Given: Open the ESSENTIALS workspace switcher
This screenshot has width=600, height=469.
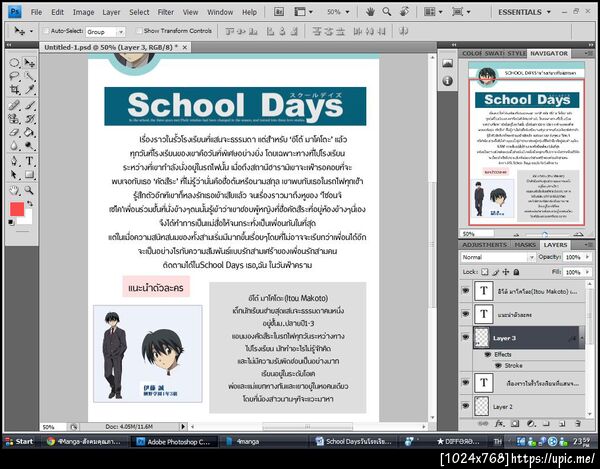Looking at the screenshot, I should click(525, 12).
